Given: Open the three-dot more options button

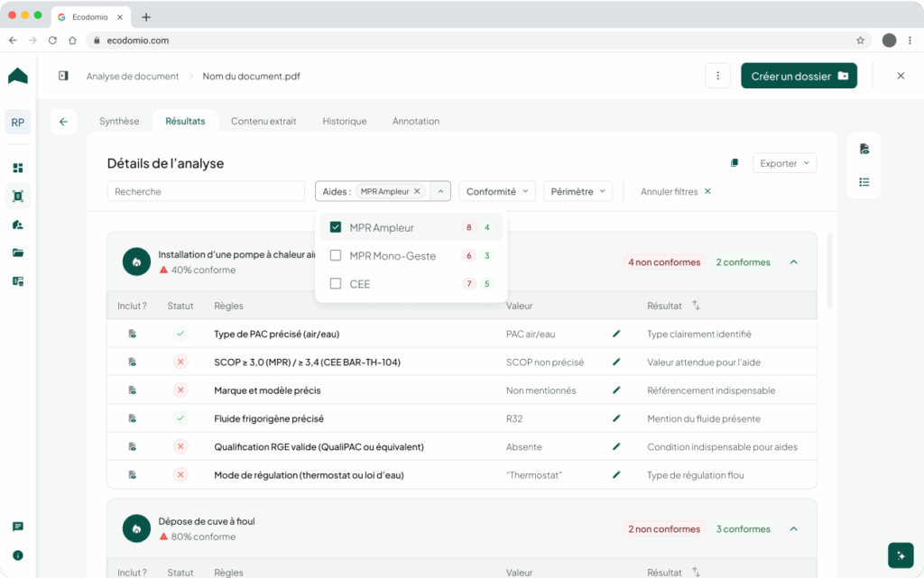Looking at the screenshot, I should 717,76.
